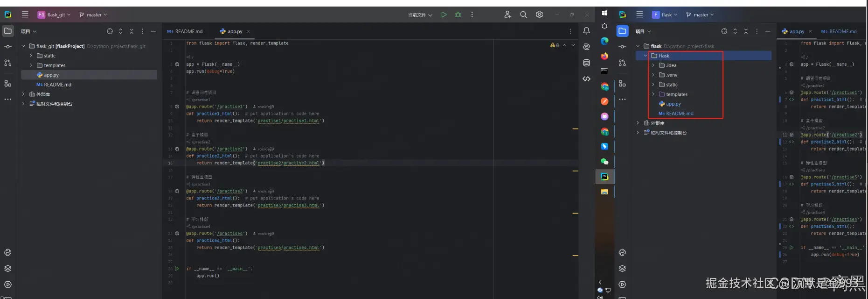The image size is (868, 299).
Task: Open File Explorer from taskbar
Action: tap(604, 192)
